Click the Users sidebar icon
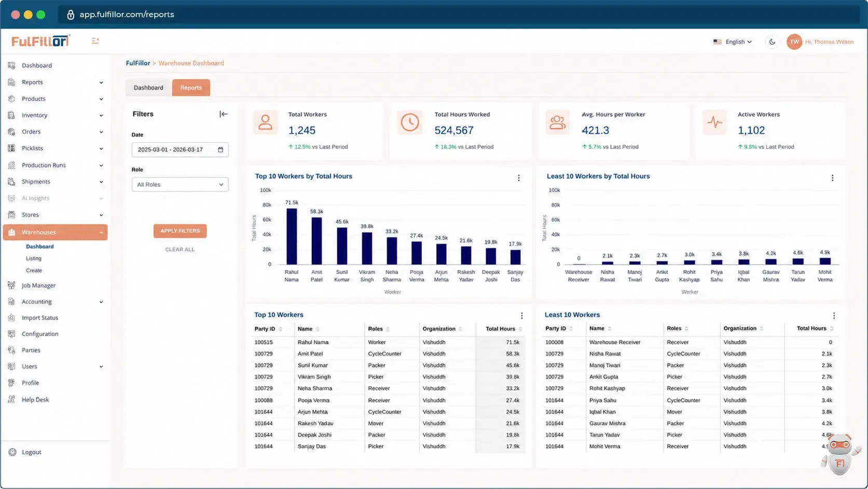This screenshot has width=868, height=489. click(11, 366)
